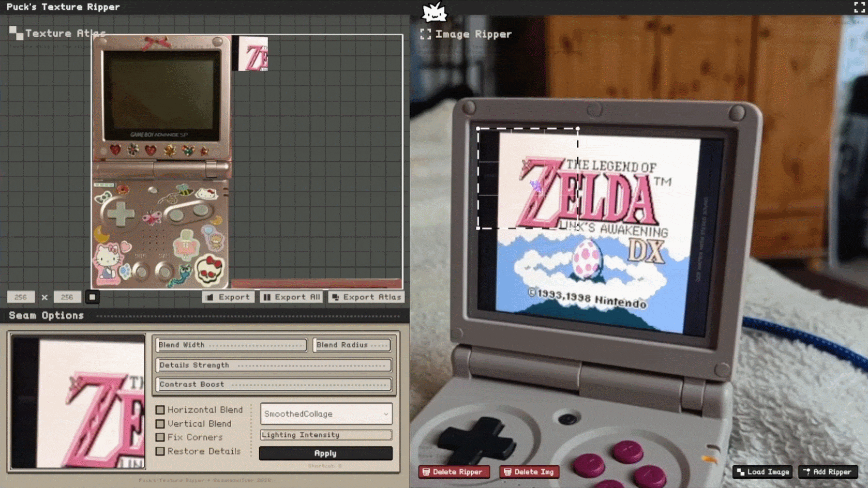Click the Texture Atlas panel icon
The height and width of the screenshot is (488, 868).
(16, 33)
